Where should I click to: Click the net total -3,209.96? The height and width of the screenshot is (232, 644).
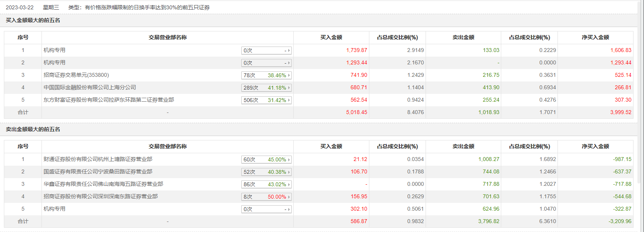(x=620, y=221)
